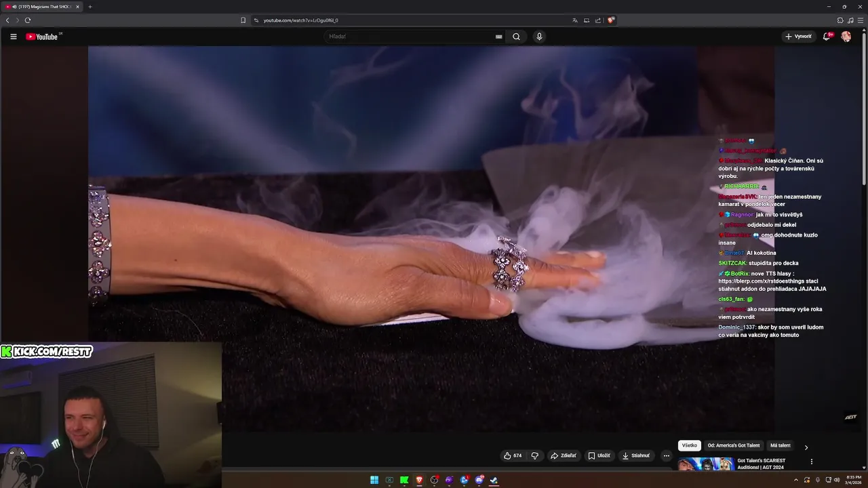
Task: Share the video via Zdieľať
Action: (x=564, y=455)
